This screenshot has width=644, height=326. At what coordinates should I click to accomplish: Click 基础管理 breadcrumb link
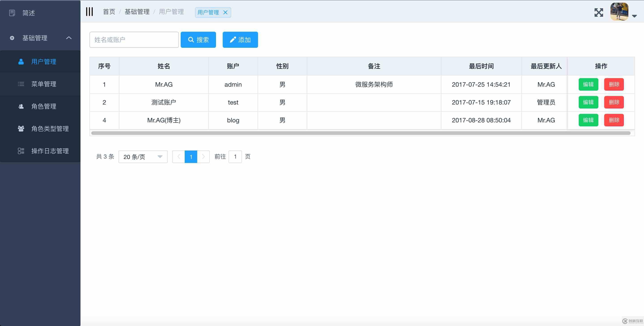pyautogui.click(x=137, y=11)
